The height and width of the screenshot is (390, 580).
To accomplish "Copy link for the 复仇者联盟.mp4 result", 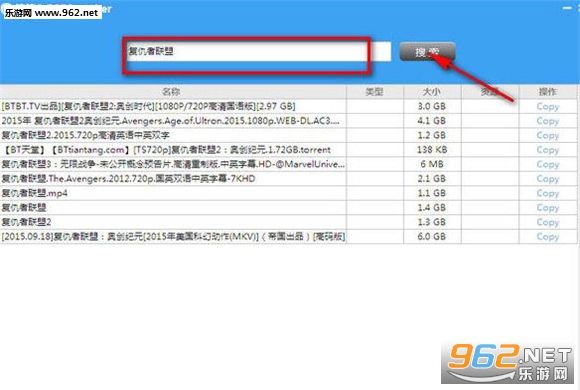I will click(548, 193).
